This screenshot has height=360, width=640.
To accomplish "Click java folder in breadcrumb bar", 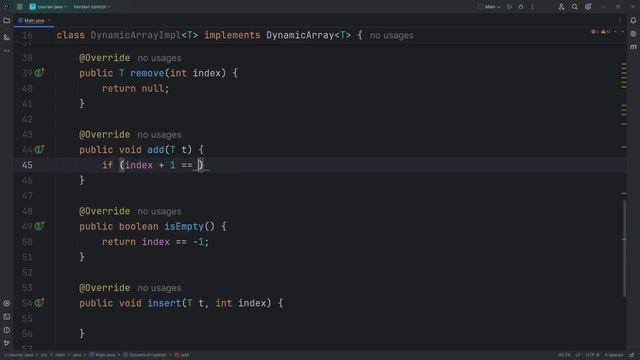I will click(x=77, y=355).
